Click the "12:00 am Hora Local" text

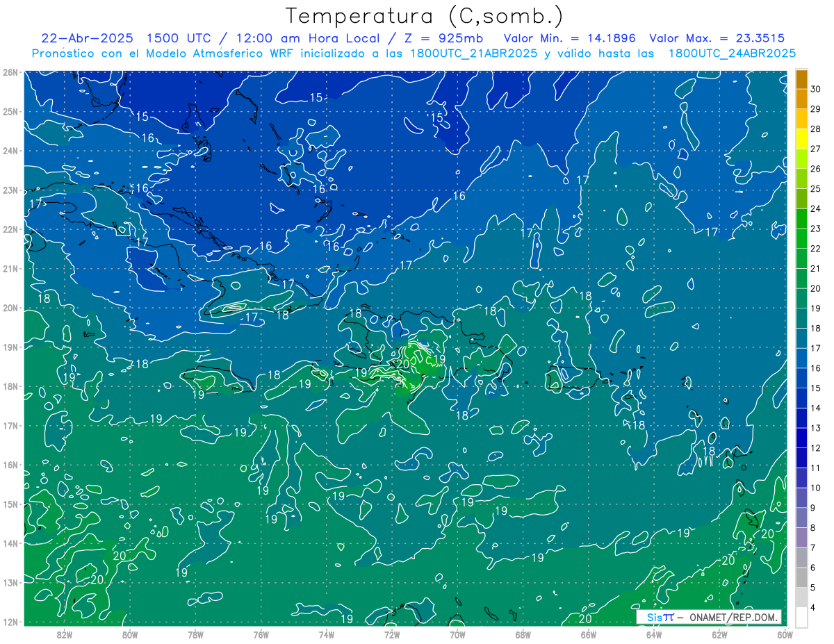point(307,38)
